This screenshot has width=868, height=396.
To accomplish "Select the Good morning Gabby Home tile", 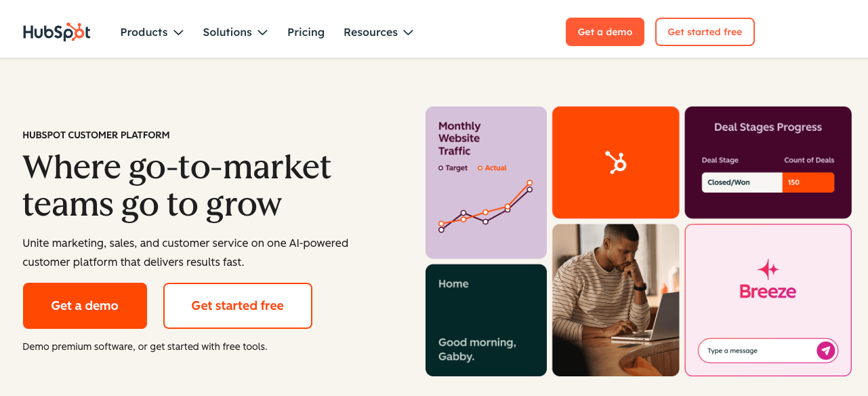I will [485, 319].
